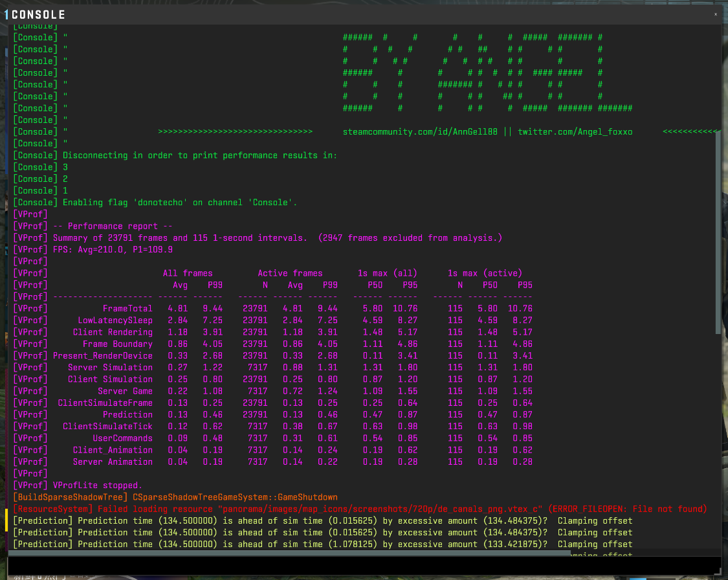Click the 'FPS: Avg=210.0, P1=109.9' line
The width and height of the screenshot is (728, 580).
point(93,250)
